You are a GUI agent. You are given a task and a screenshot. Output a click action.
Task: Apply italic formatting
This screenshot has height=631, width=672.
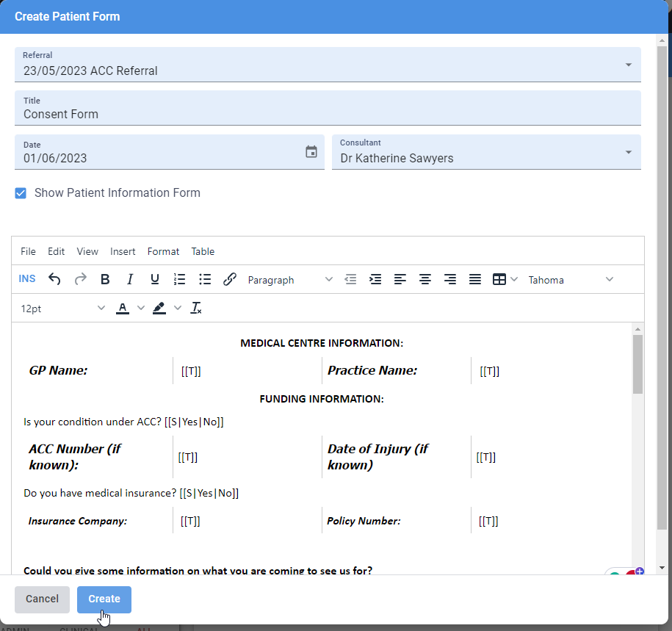point(130,279)
